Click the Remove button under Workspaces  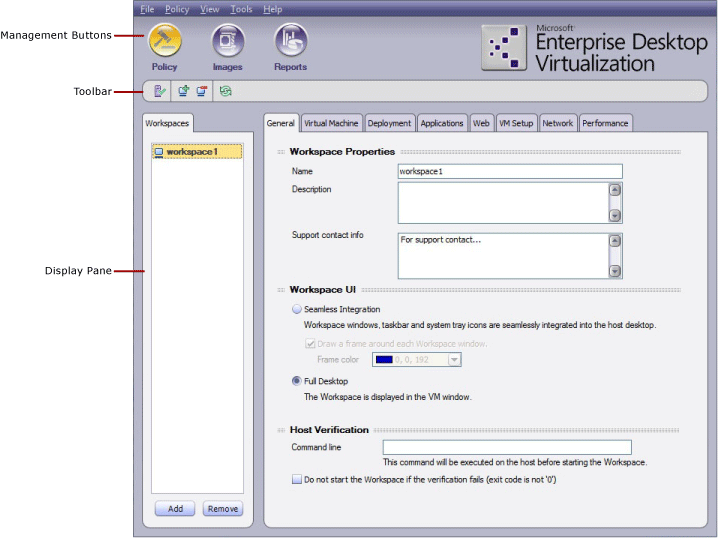[x=222, y=508]
